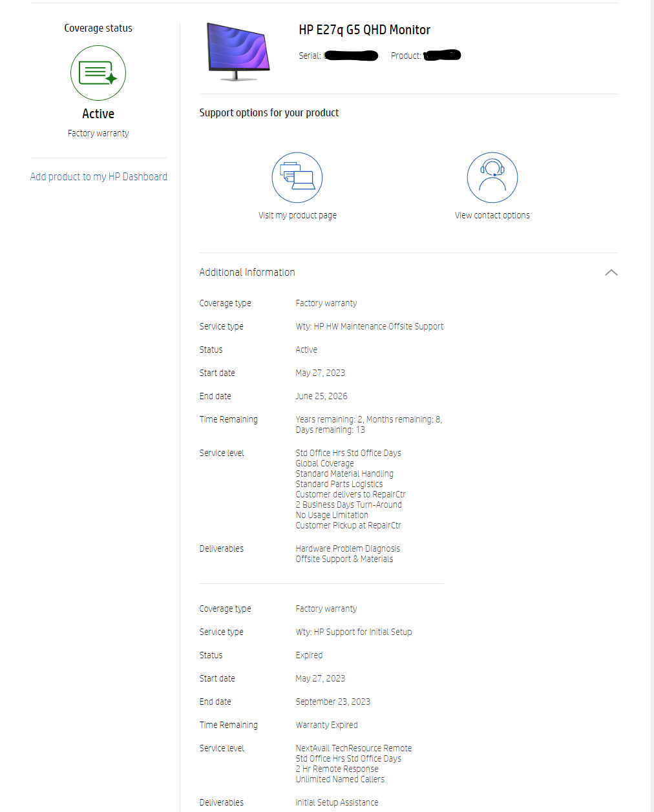Select the NextAvail TechResource Remote line
This screenshot has width=654, height=812.
(x=353, y=748)
